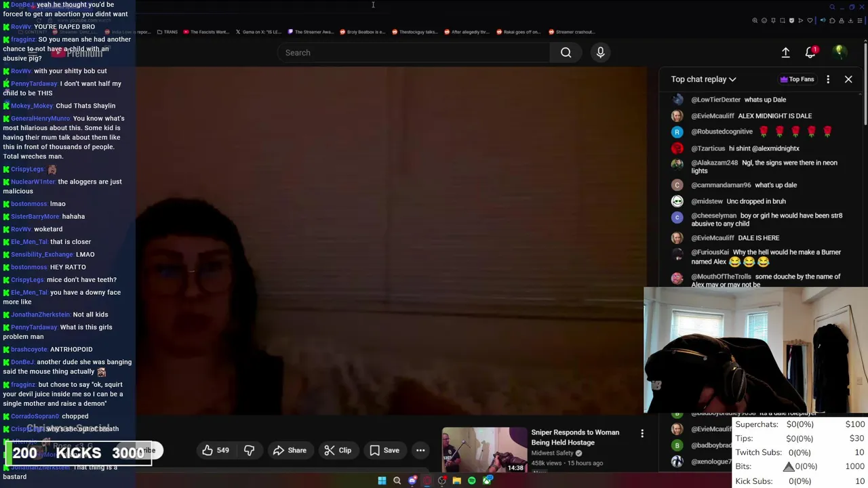Open 'After allegedly thr...' bookmark
Image resolution: width=868 pixels, height=488 pixels.
[467, 32]
